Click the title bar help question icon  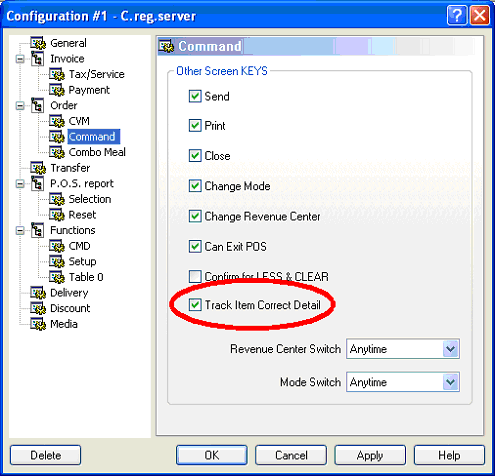[x=457, y=15]
